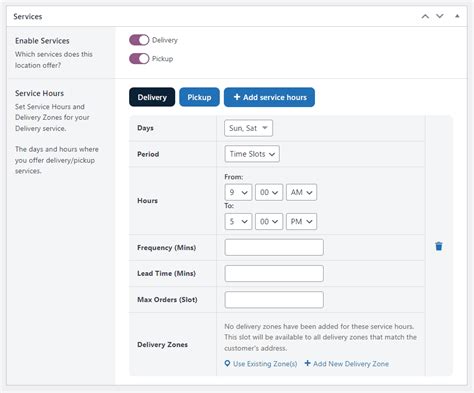Click the Service Hours heading
The image size is (474, 393).
point(39,93)
